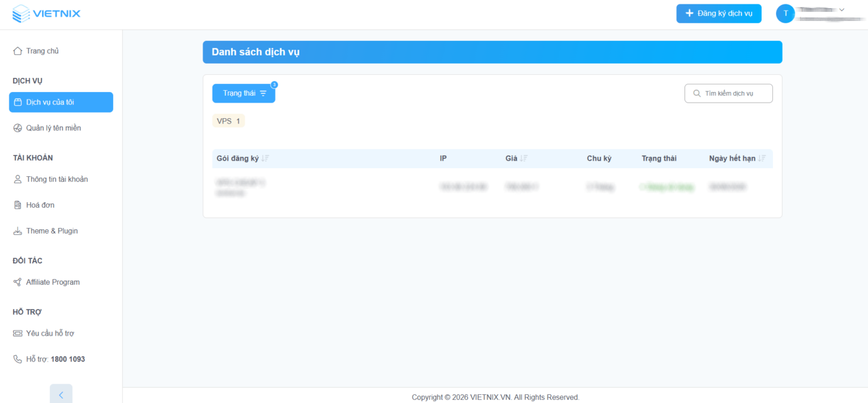Open Dịch vụ của tôi menu item
Screen dimensions: 868x403
(61, 102)
